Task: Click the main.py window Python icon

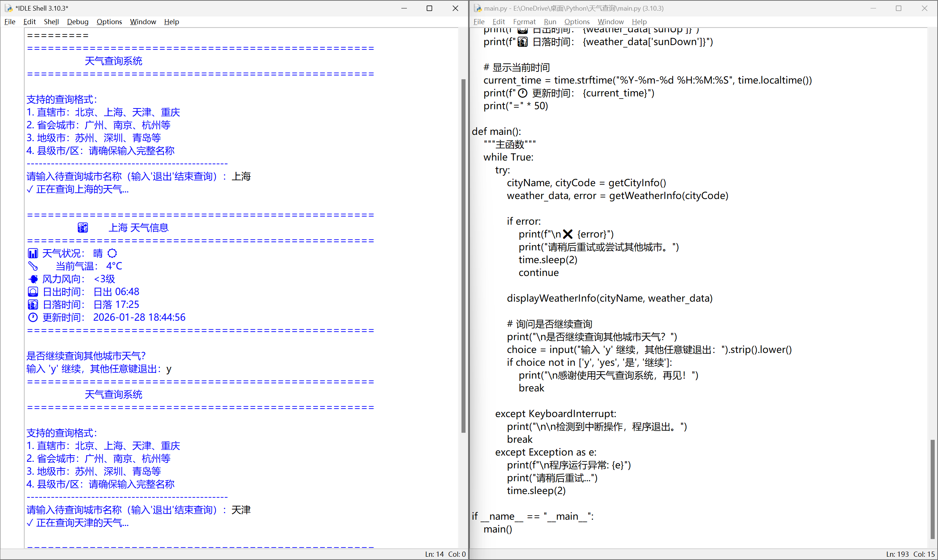Action: click(478, 8)
